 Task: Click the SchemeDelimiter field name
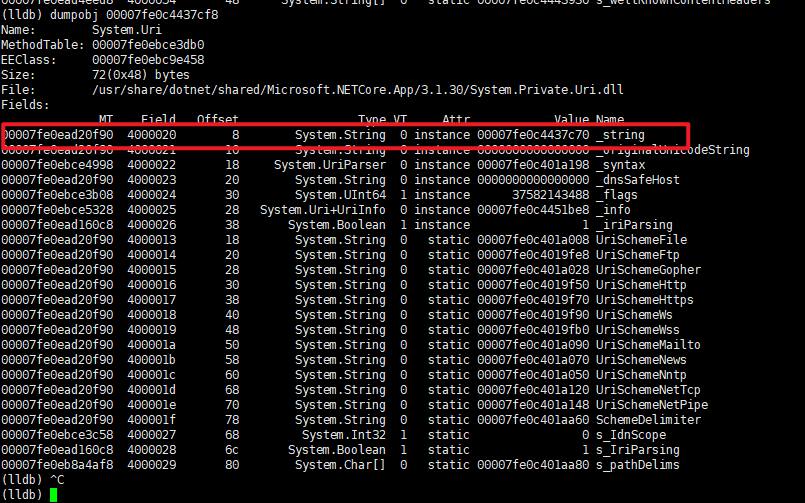pyautogui.click(x=648, y=420)
